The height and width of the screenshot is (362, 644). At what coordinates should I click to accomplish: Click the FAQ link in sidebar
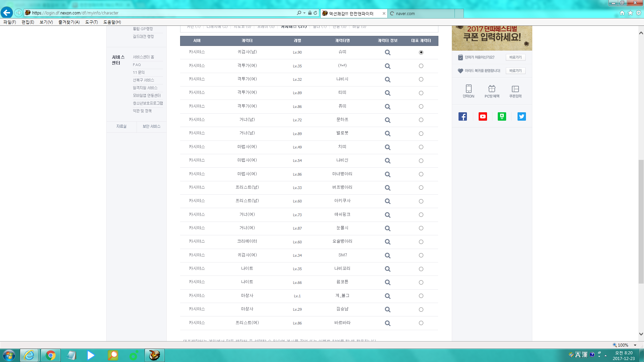(137, 65)
